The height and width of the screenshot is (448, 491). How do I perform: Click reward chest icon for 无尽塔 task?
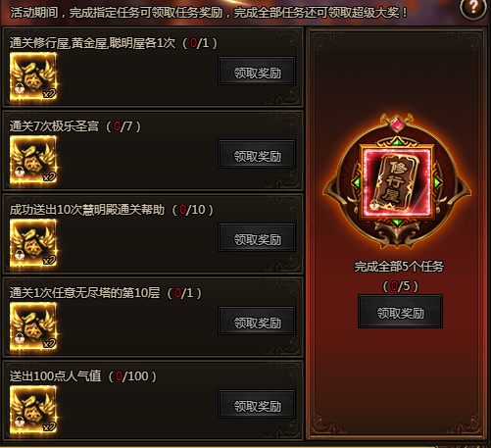(33, 325)
